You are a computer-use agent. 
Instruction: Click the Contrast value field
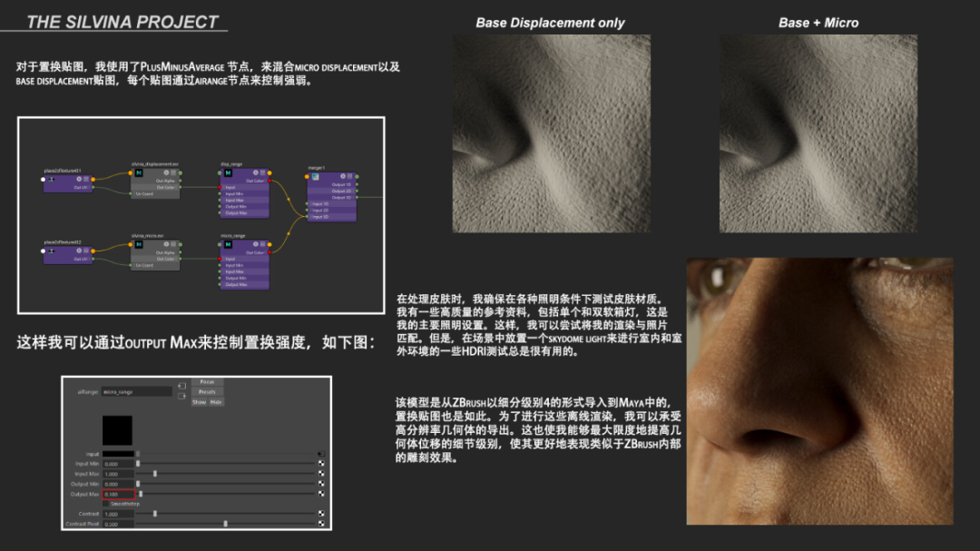click(119, 514)
